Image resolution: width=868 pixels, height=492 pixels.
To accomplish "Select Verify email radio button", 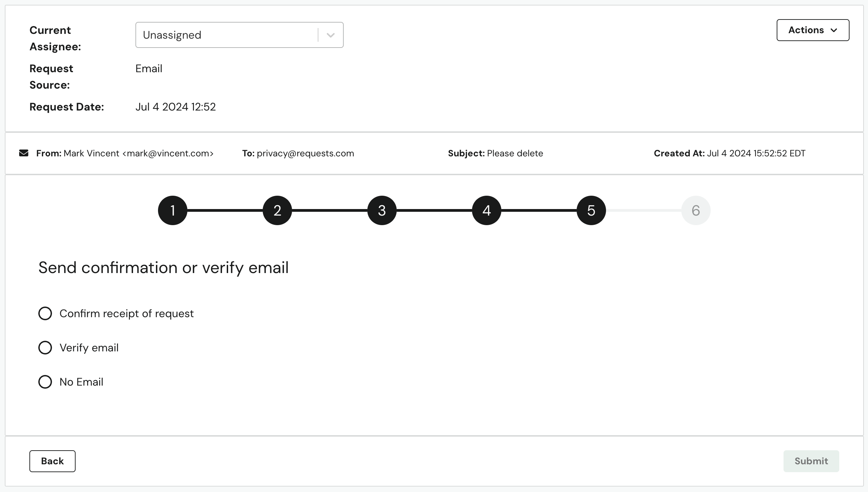I will (x=45, y=348).
